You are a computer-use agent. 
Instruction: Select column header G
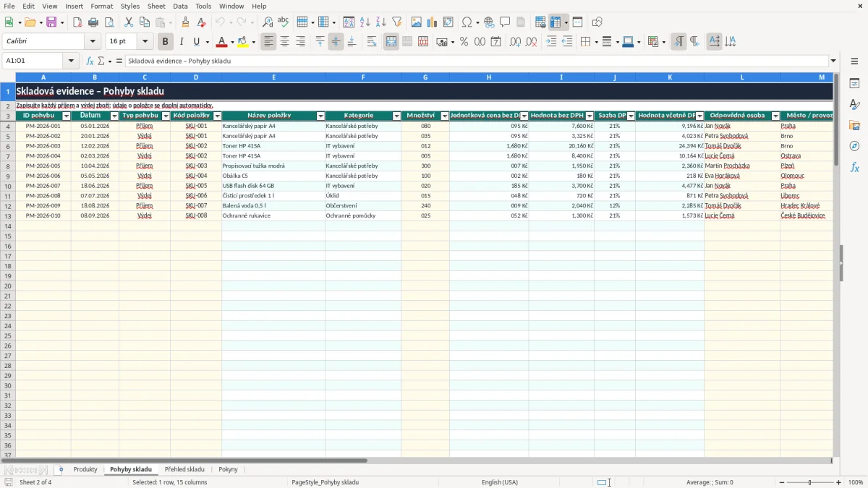pos(425,77)
